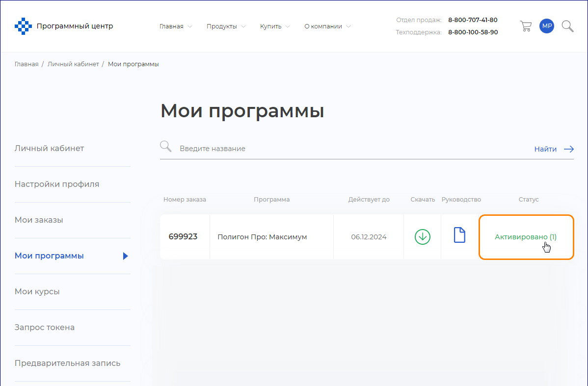Viewport: 588px width, 386px height.
Task: Click the Найти search button
Action: pyautogui.click(x=545, y=149)
